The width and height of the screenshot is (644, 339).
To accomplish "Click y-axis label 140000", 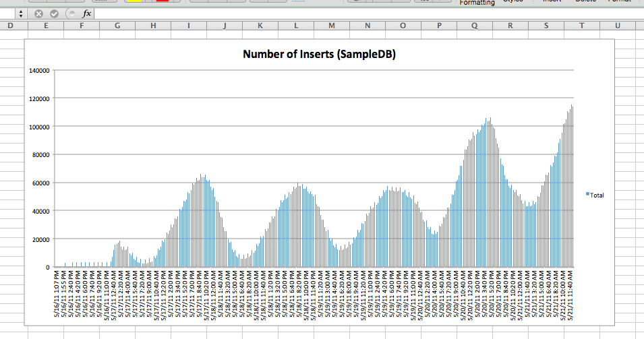I will click(39, 71).
